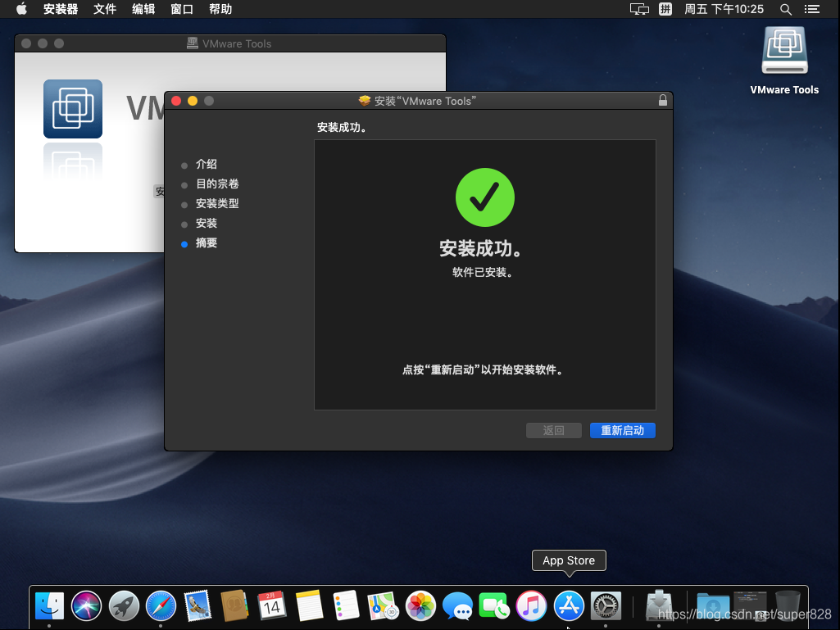Screen dimensions: 840x630
Task: Open System Preferences from the Dock
Action: (x=606, y=606)
